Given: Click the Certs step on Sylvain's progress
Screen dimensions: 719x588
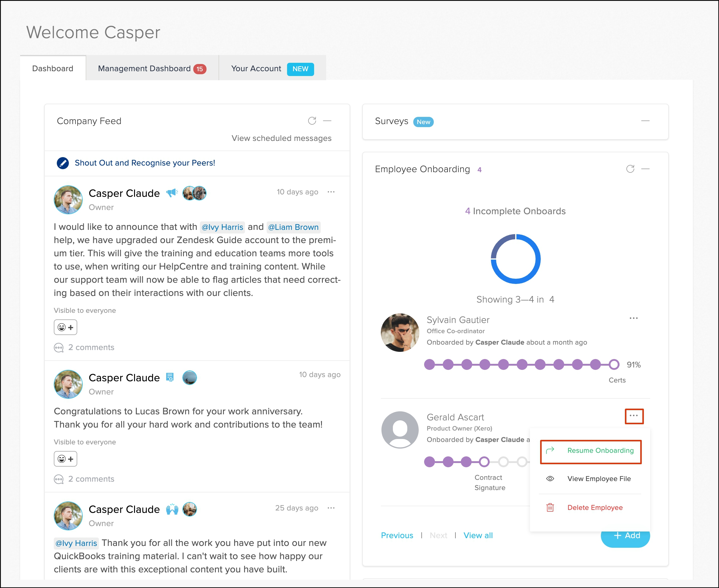Looking at the screenshot, I should (613, 365).
